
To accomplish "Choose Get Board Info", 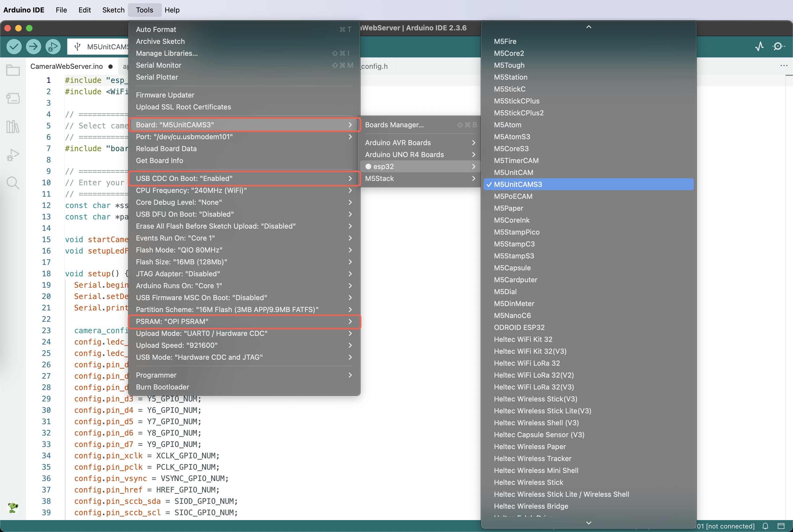I will pos(244,160).
